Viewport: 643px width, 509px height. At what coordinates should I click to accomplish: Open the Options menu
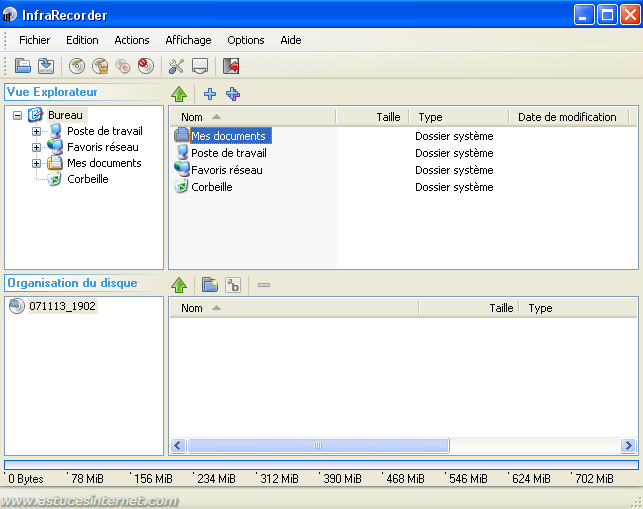coord(246,40)
